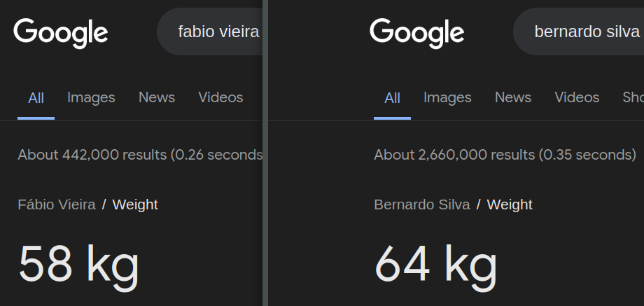The image size is (644, 306).
Task: Open the partially visible Shopping tab
Action: tap(633, 98)
